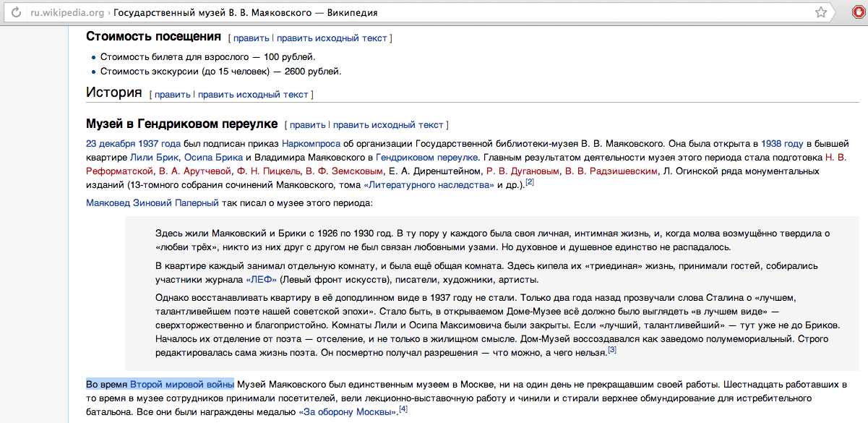Jump to footnote reference [3]

(611, 350)
